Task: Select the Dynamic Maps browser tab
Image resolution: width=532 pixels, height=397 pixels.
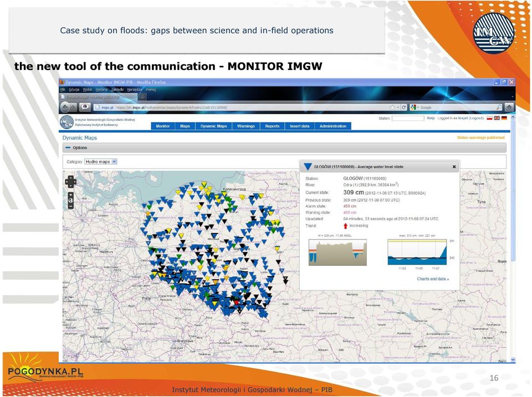Action: [x=99, y=97]
